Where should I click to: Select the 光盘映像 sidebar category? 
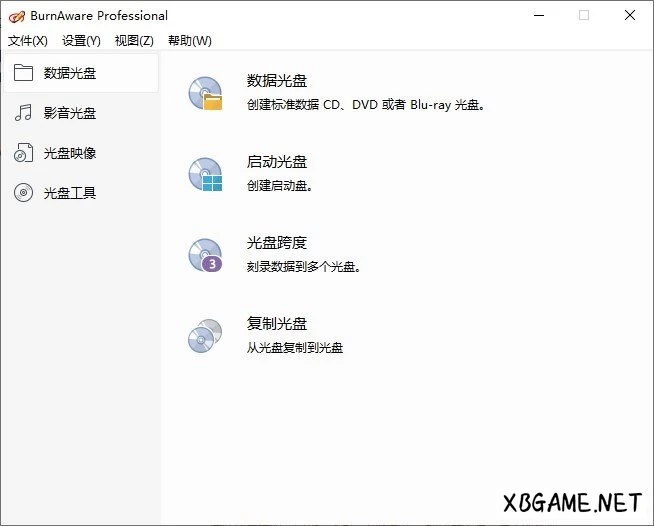click(70, 153)
